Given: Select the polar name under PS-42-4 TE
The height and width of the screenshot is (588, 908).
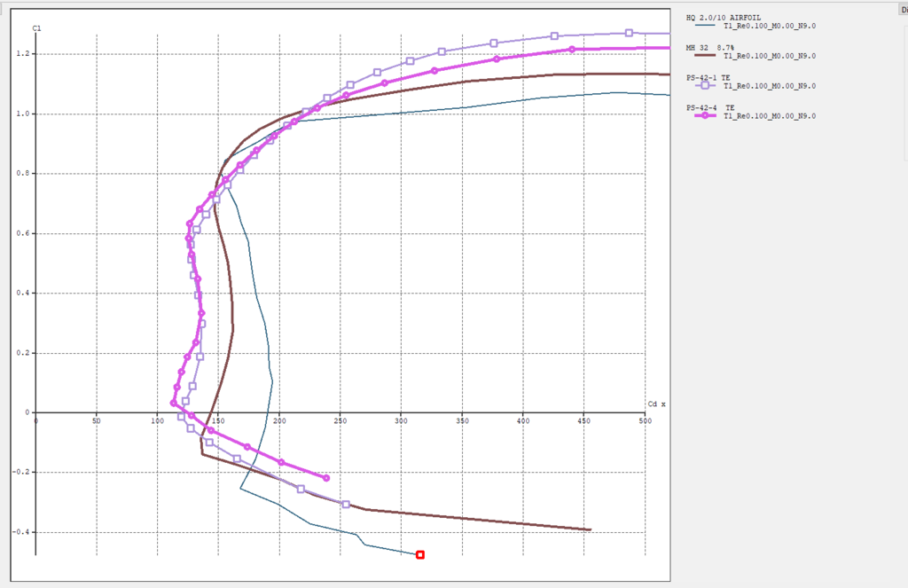Looking at the screenshot, I should 769,116.
